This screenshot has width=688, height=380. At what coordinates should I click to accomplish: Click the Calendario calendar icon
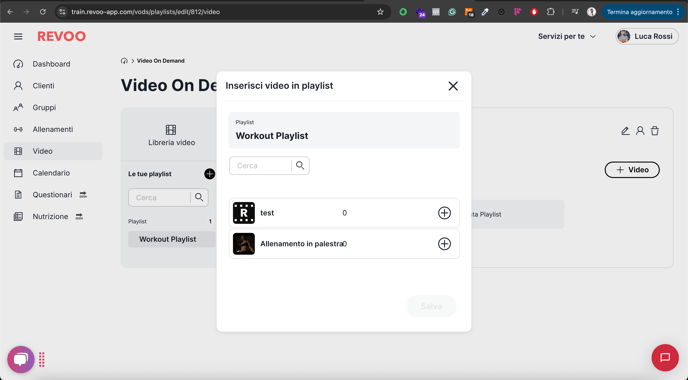tap(18, 173)
